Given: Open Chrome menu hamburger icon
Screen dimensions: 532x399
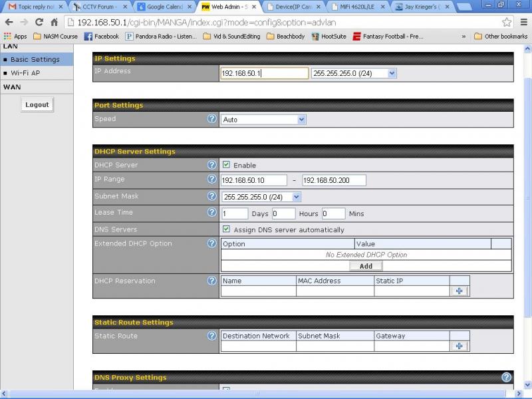Looking at the screenshot, I should coord(523,23).
